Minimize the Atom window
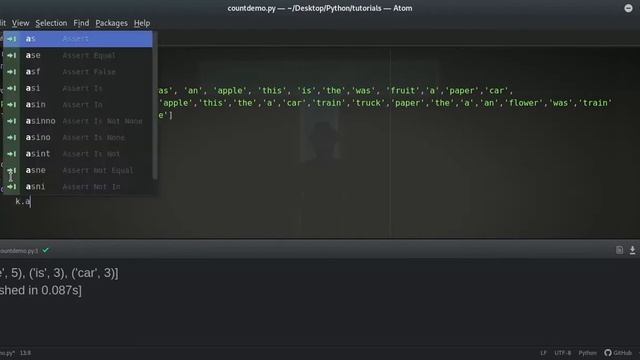640x360 pixels. [x=628, y=8]
